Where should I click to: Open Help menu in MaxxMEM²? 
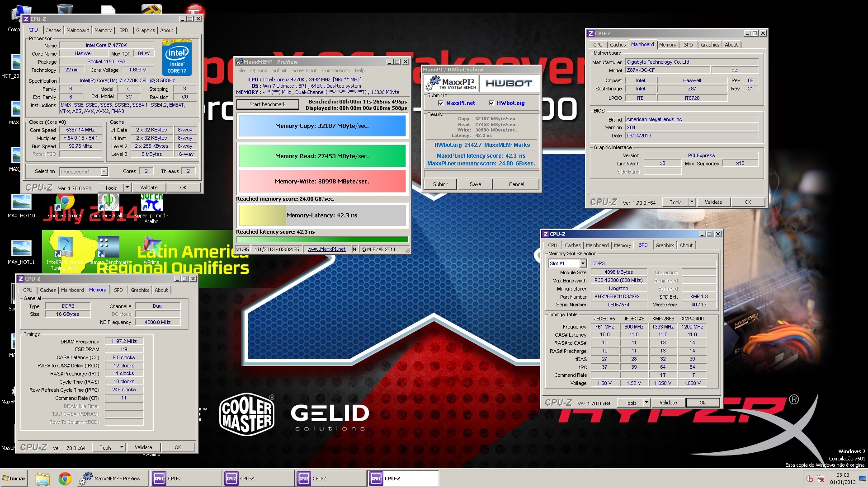359,70
